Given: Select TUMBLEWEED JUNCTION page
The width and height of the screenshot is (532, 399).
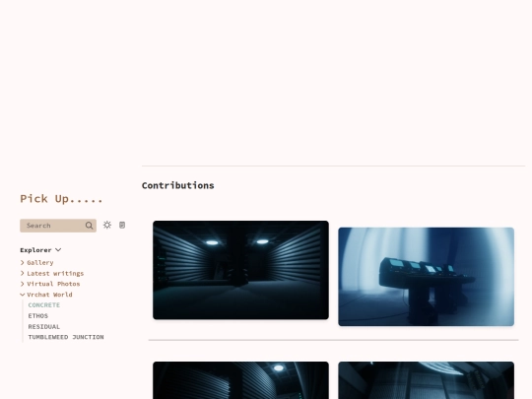Looking at the screenshot, I should (x=66, y=337).
